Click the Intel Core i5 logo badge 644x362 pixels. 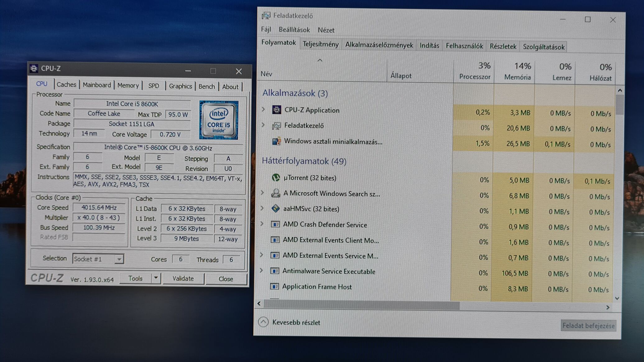tap(219, 120)
